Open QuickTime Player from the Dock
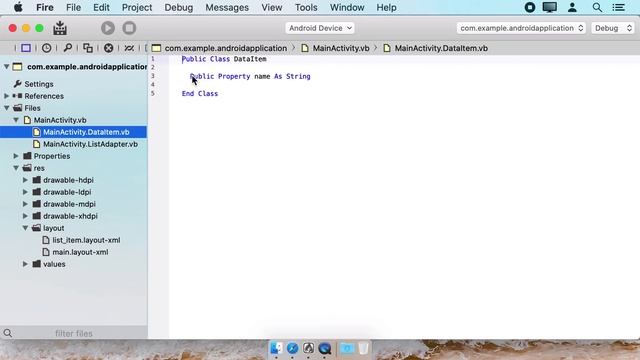Viewport: 640px width, 360px height. point(324,348)
